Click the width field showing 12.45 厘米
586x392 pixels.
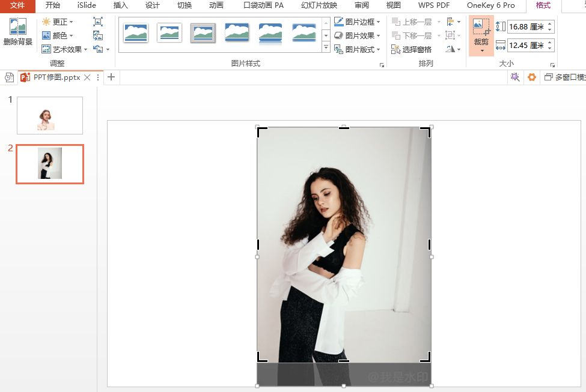coord(526,46)
